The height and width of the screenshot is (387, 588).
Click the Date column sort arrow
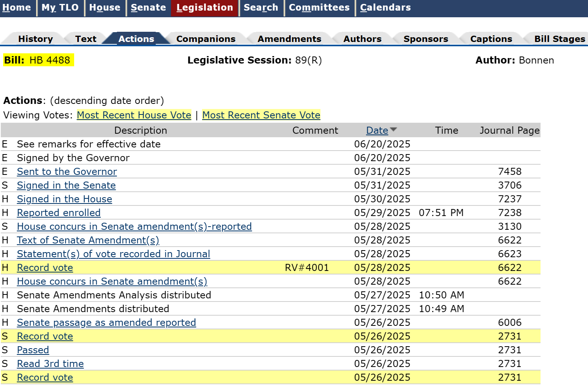coord(393,129)
